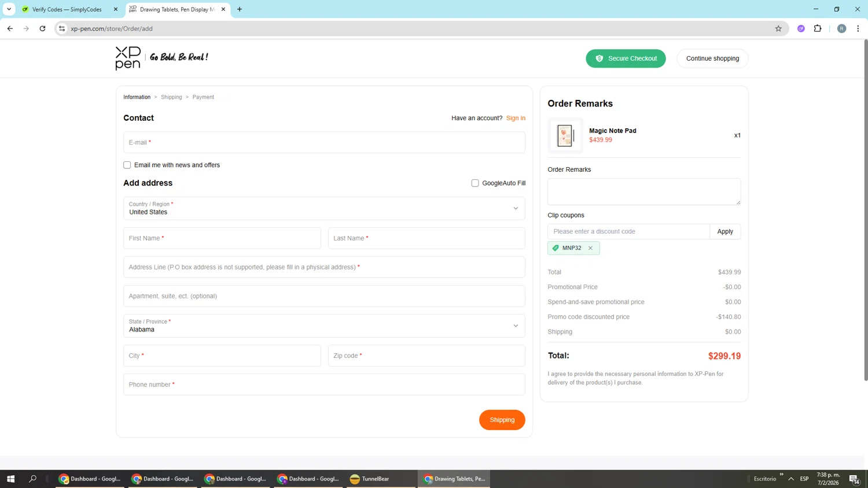Screen dimensions: 868x488
Task: Click the discount code input field
Action: point(628,231)
